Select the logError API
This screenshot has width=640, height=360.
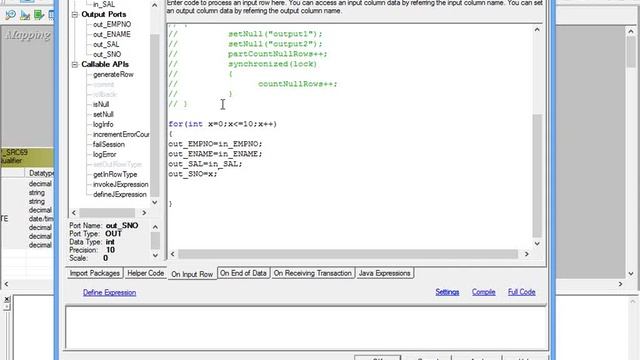(x=104, y=154)
